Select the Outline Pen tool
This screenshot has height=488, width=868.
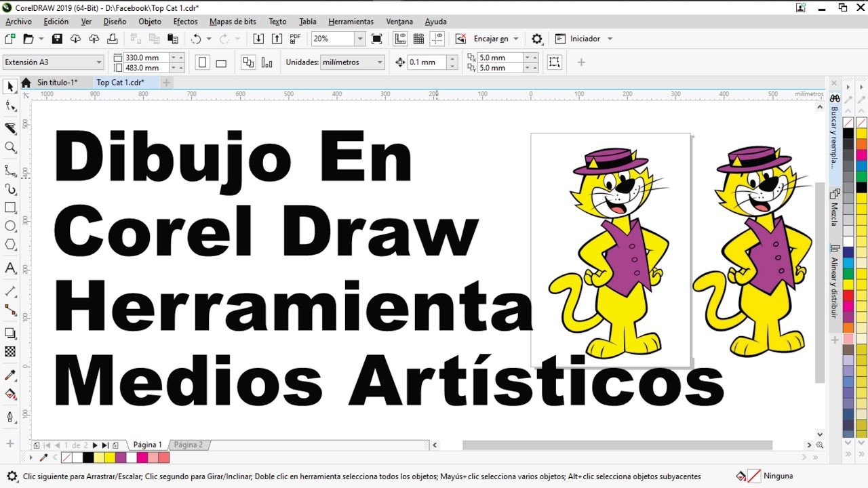(10, 417)
